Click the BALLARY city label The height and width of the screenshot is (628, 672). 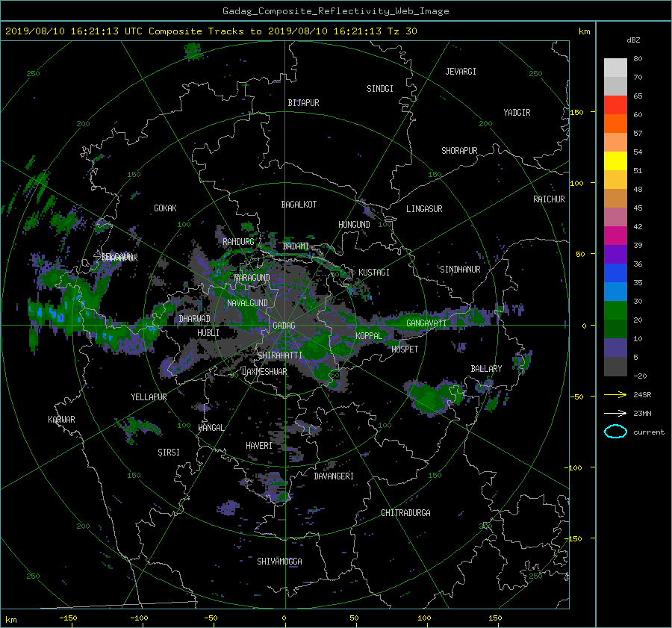[x=486, y=369]
